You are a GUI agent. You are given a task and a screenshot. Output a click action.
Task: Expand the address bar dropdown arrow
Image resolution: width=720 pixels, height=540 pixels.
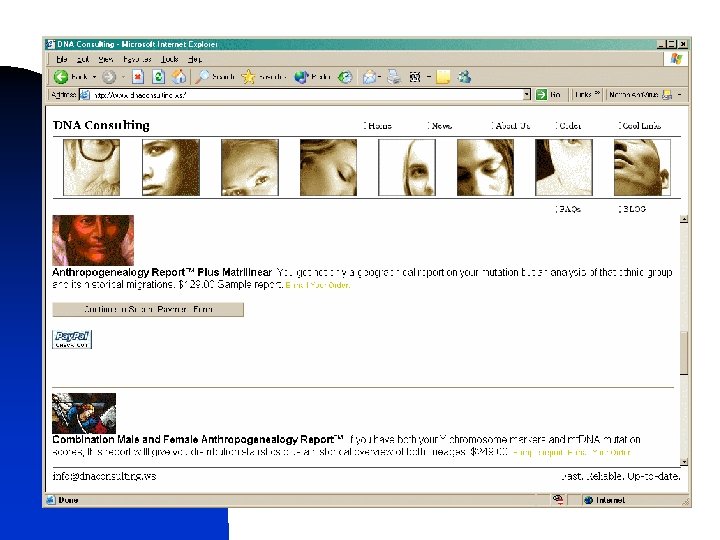527,95
